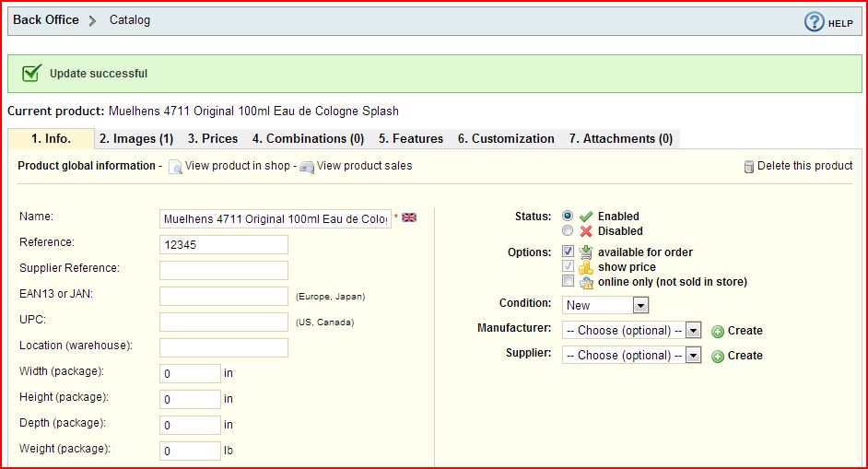Select the Disabled status radio button
Image resolution: width=868 pixels, height=469 pixels.
[x=568, y=230]
